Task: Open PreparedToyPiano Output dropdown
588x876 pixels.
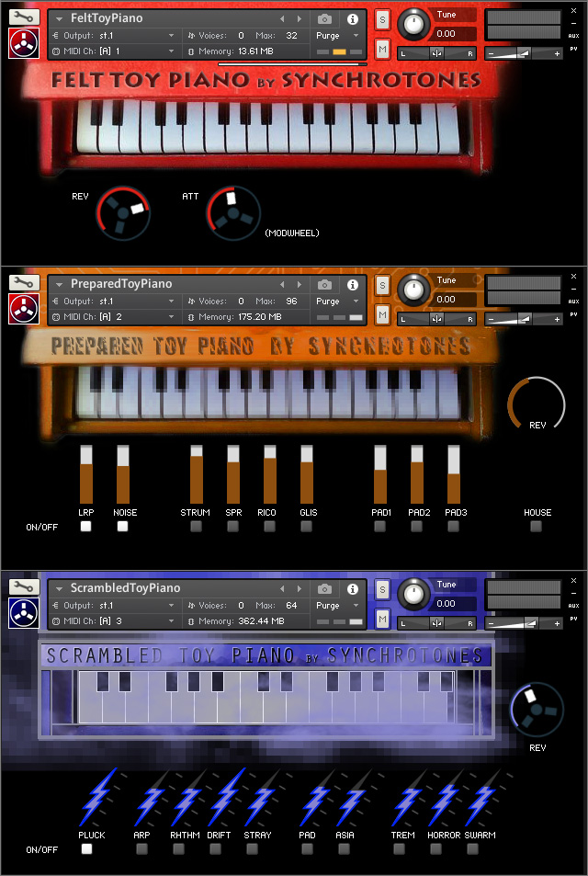Action: [x=114, y=301]
